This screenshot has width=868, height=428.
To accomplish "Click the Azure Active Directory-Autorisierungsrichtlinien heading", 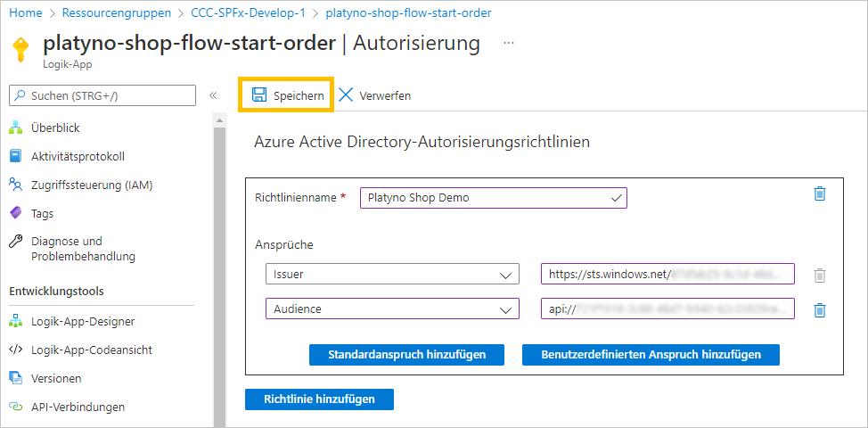I will [422, 143].
